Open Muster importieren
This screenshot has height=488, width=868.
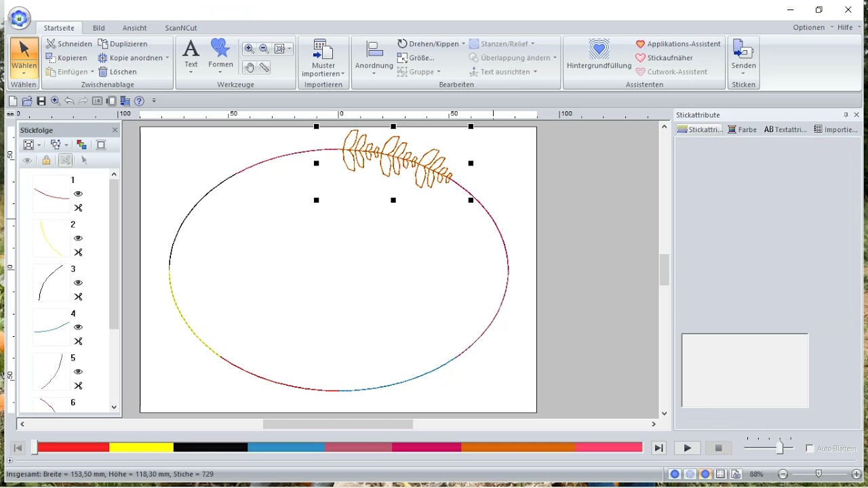coord(323,58)
